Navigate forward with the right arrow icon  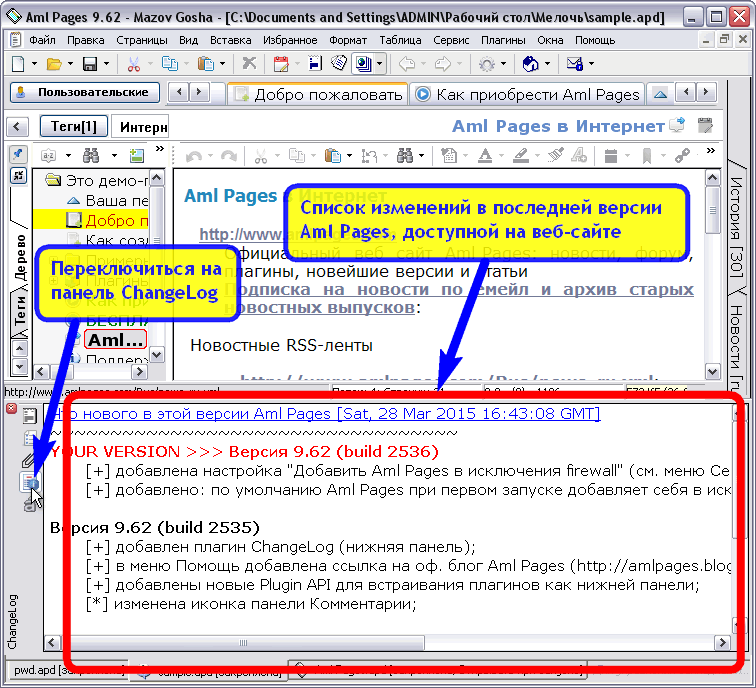(x=443, y=63)
